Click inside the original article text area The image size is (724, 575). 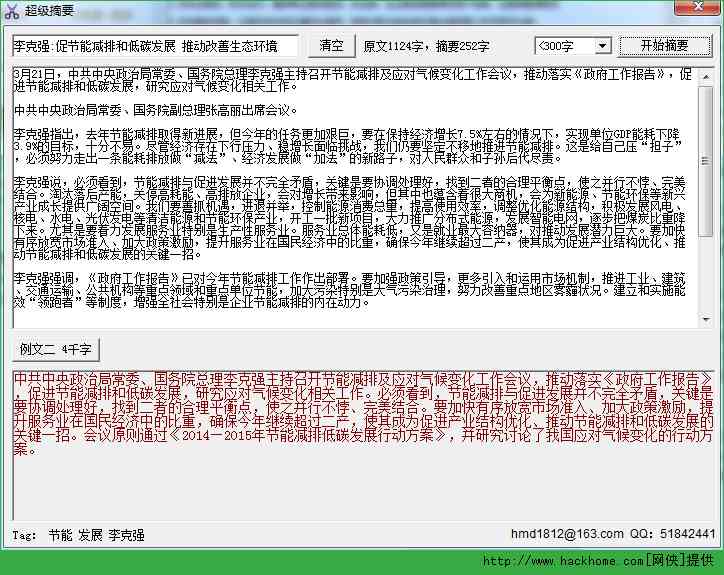(x=355, y=198)
